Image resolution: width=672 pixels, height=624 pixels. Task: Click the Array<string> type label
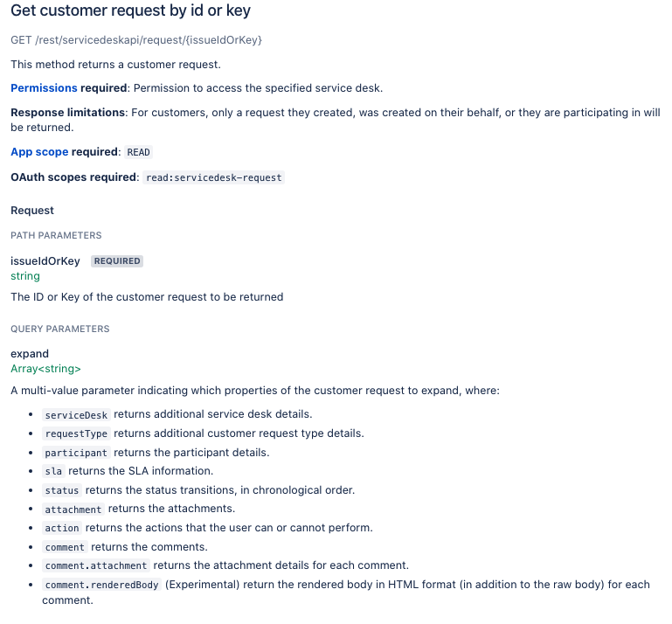[x=45, y=369]
